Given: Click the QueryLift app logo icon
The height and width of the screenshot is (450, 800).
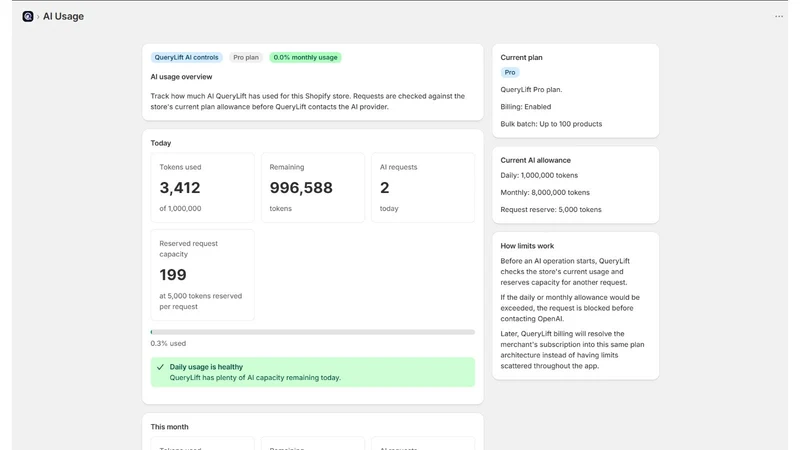Looking at the screenshot, I should 28,16.
